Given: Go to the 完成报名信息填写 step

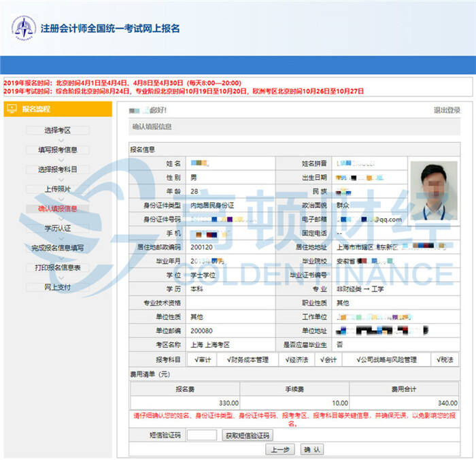Looking at the screenshot, I should tap(58, 248).
